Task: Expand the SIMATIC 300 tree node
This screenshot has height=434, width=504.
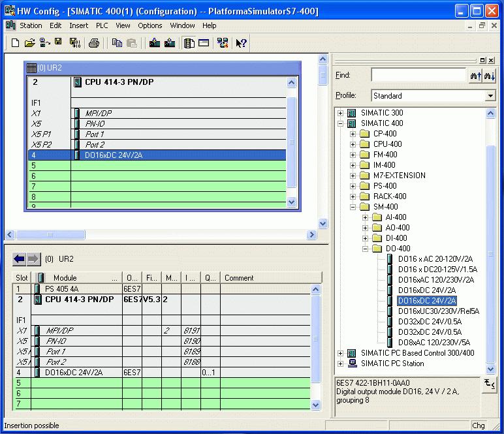Action: (x=340, y=113)
